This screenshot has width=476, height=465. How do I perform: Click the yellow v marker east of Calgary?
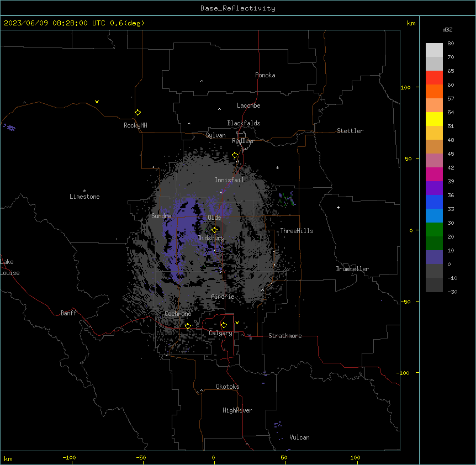pos(237,323)
